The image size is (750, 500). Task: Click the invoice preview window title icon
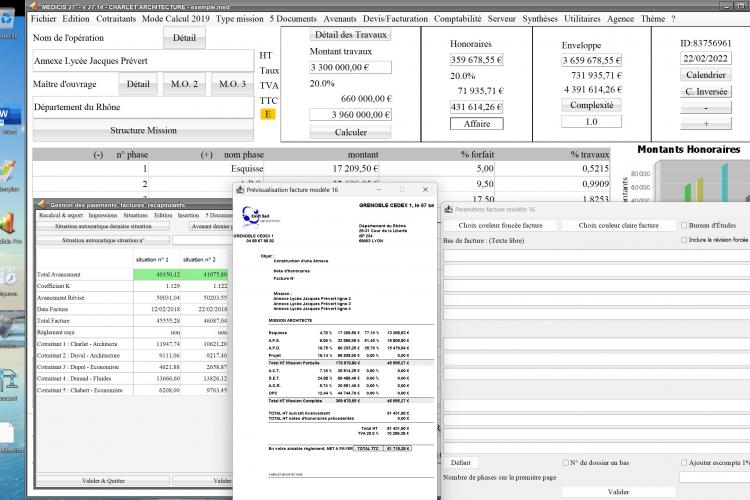[x=240, y=189]
